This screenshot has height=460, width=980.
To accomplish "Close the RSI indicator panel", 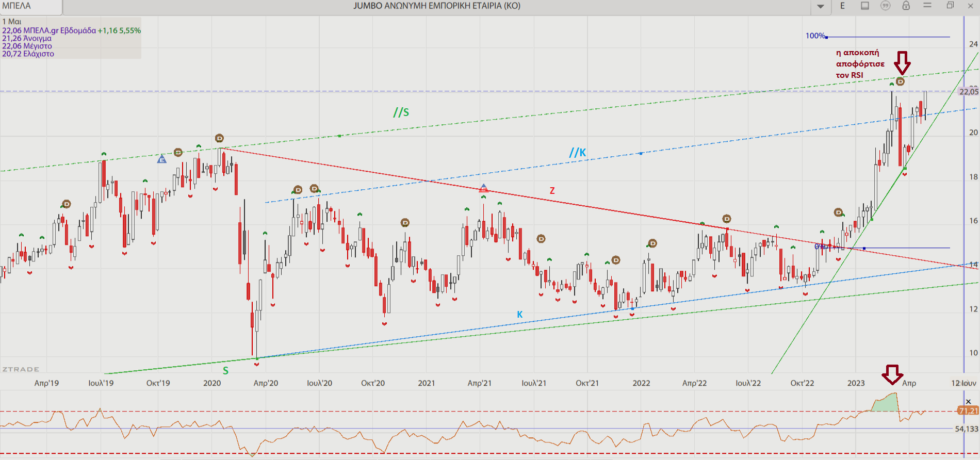I will [x=968, y=402].
